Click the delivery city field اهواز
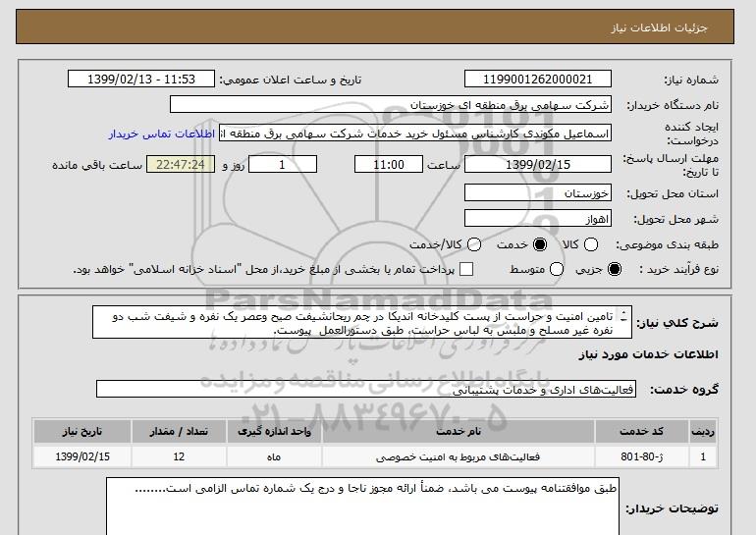Viewport: 756px width, 535px height. pos(538,219)
